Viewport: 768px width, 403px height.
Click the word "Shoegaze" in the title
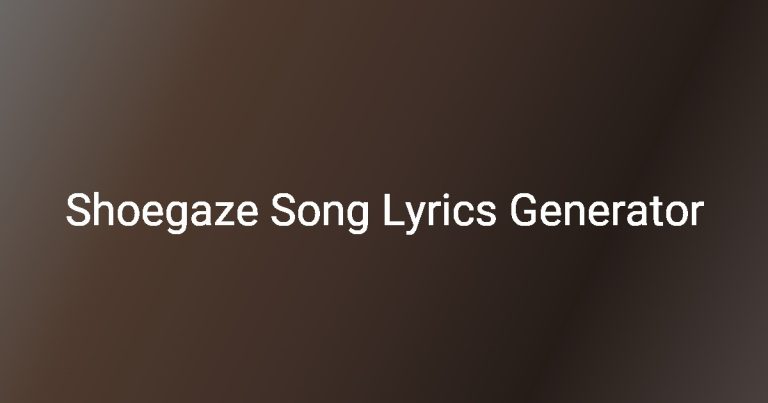point(162,212)
